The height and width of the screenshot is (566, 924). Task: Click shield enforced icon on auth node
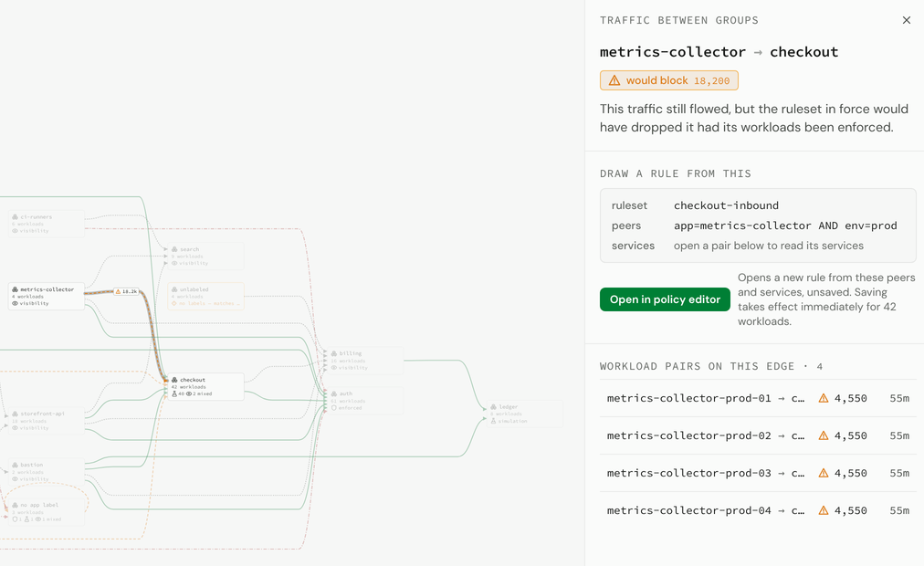(333, 407)
